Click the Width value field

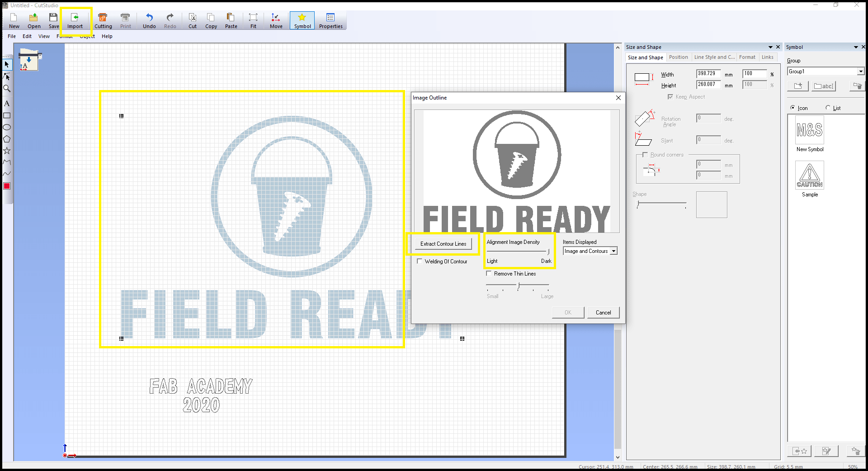coord(708,74)
